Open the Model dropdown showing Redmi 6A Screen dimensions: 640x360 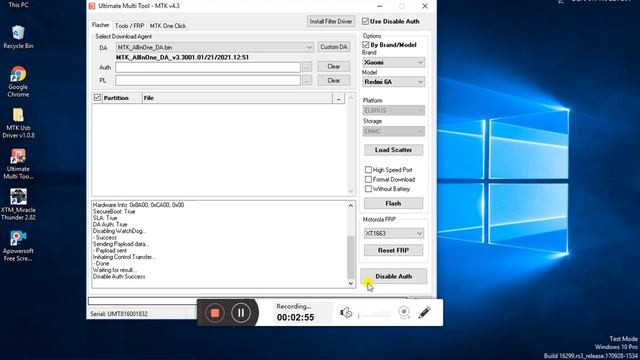coord(393,82)
